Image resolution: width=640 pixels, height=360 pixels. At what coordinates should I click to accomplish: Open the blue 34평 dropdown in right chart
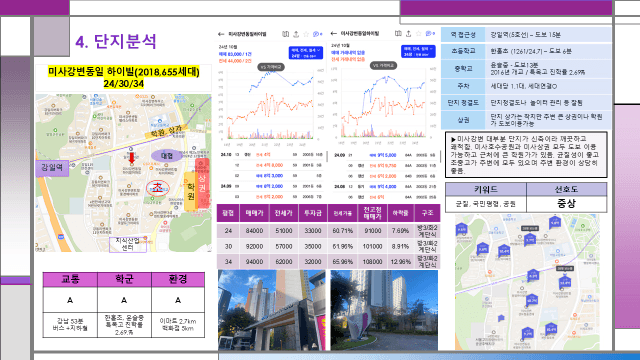(x=418, y=51)
